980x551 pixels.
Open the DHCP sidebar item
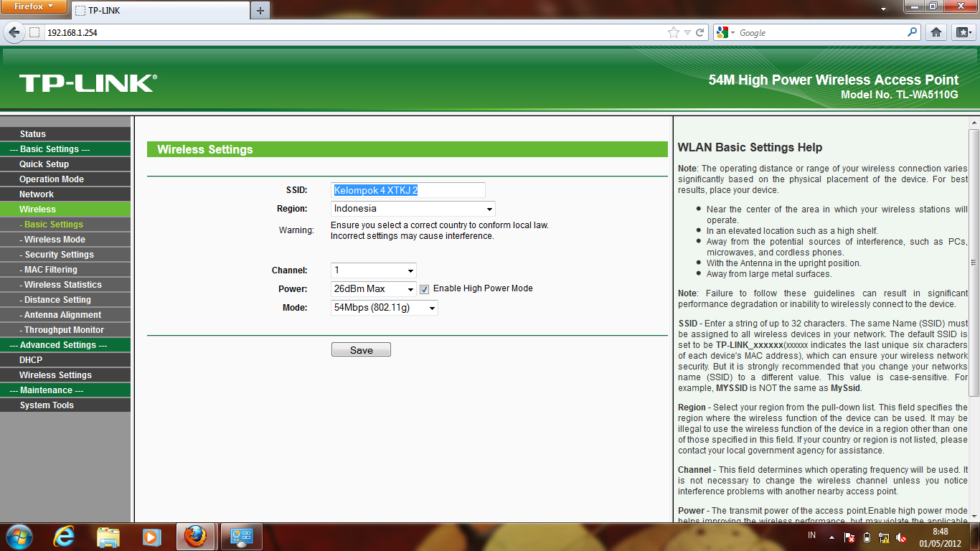(x=65, y=360)
